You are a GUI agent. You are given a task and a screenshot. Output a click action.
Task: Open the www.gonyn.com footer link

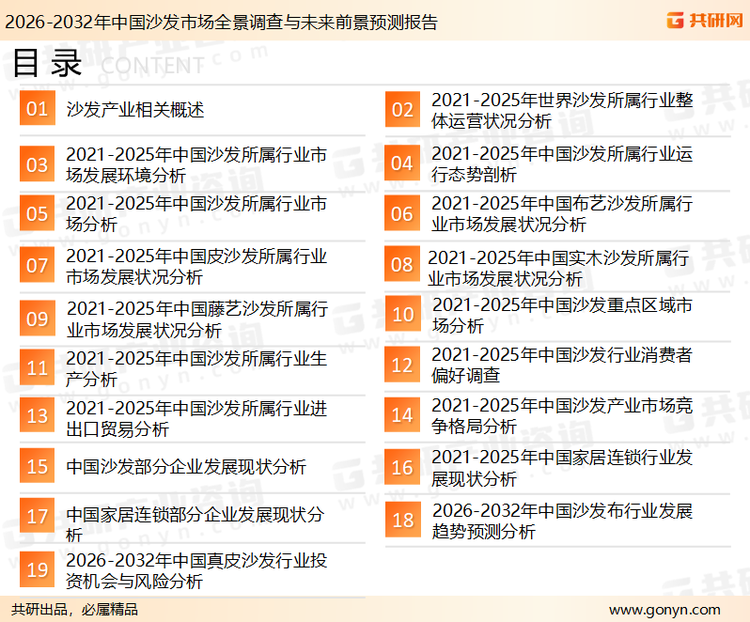(664, 610)
